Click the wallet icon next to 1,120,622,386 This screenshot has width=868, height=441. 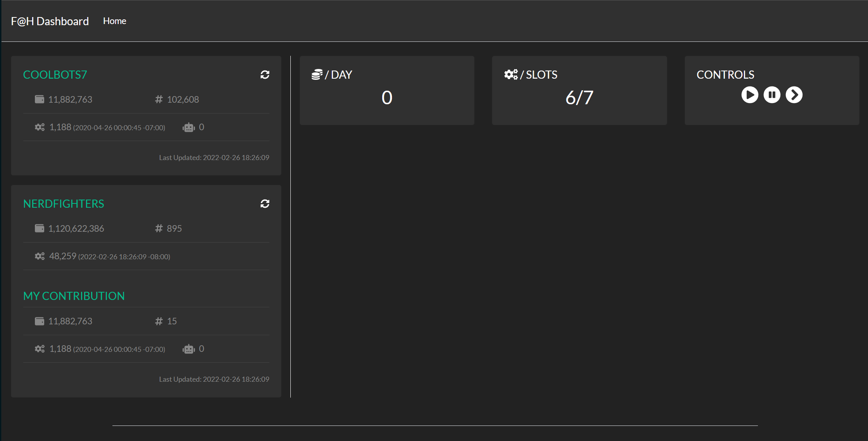point(40,229)
